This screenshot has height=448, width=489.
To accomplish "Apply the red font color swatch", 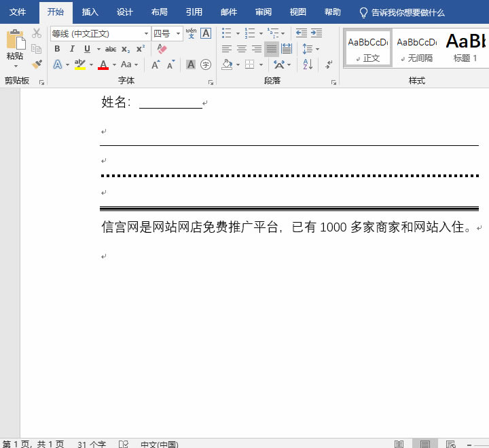I will coord(103,64).
